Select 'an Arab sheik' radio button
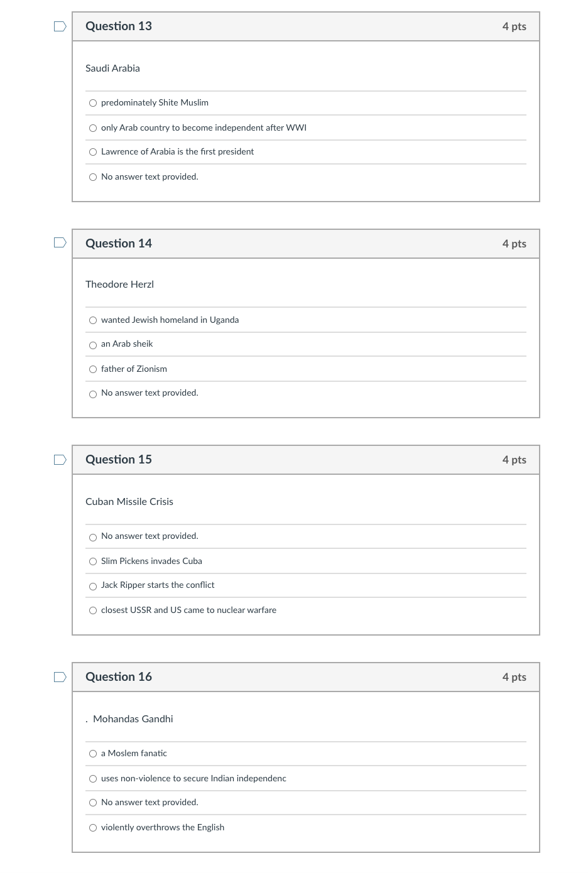The height and width of the screenshot is (873, 588). click(93, 345)
